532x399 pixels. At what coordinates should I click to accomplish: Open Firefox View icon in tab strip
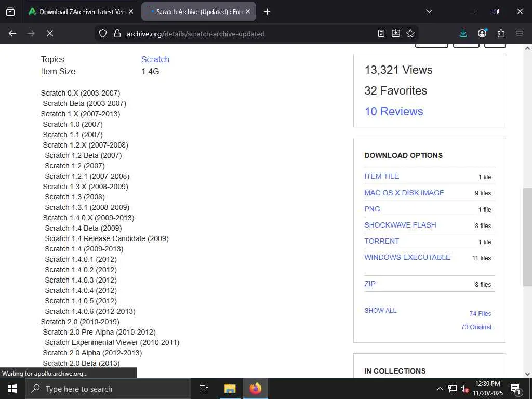pyautogui.click(x=10, y=11)
